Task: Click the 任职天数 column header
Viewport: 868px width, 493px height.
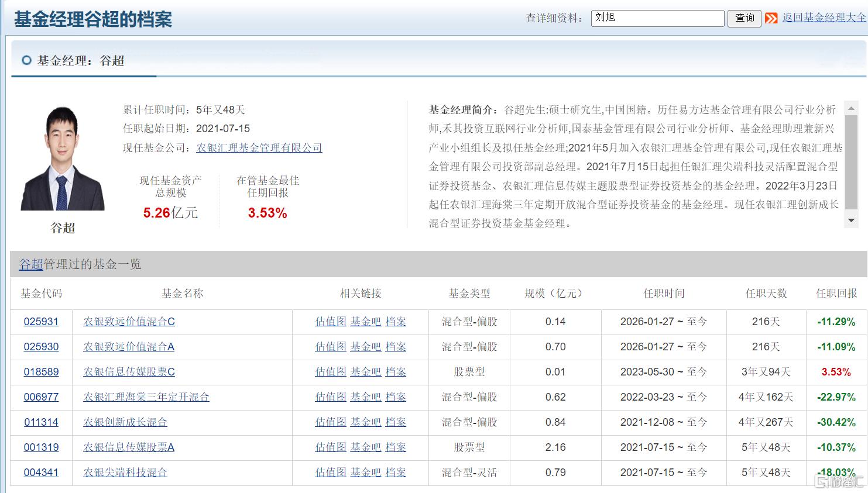Action: (766, 294)
